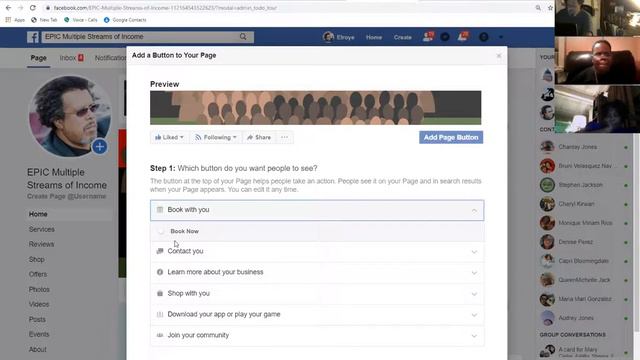The width and height of the screenshot is (640, 360).
Task: Open Voice - Calls bookmark
Action: (x=81, y=20)
